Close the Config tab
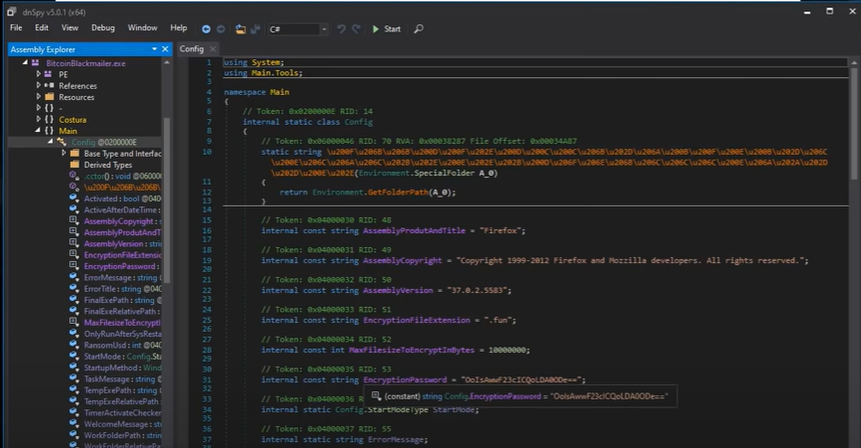861x448 pixels. 212,49
